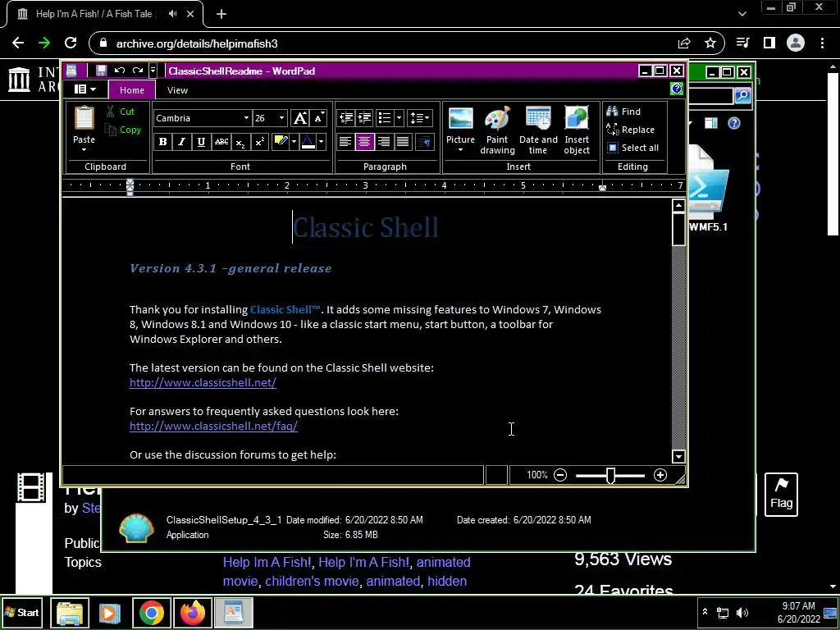Apply the text color button

308,142
